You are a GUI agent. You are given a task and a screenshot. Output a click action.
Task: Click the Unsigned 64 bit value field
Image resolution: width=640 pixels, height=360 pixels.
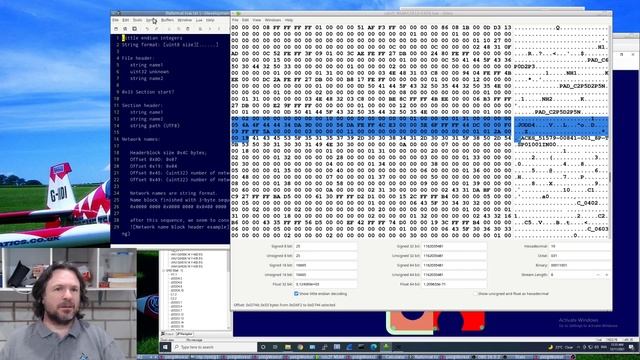pyautogui.click(x=454, y=275)
